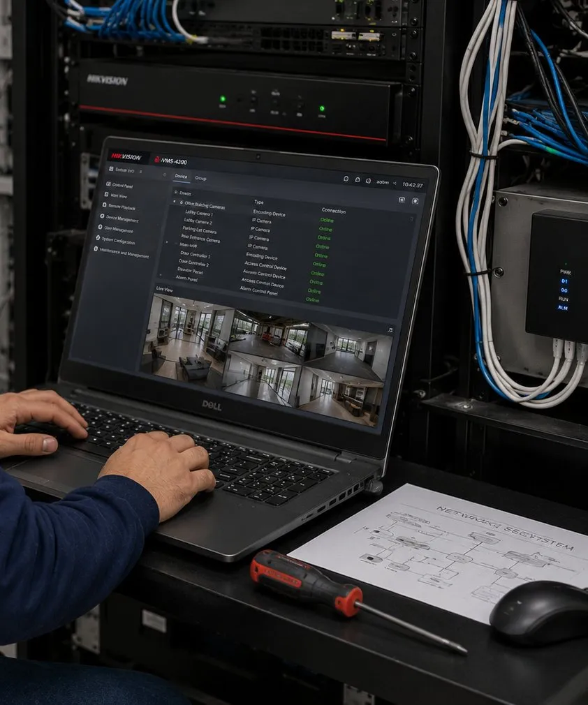Open the bottom right lounge camera feed
This screenshot has height=705, width=588.
(x=339, y=397)
